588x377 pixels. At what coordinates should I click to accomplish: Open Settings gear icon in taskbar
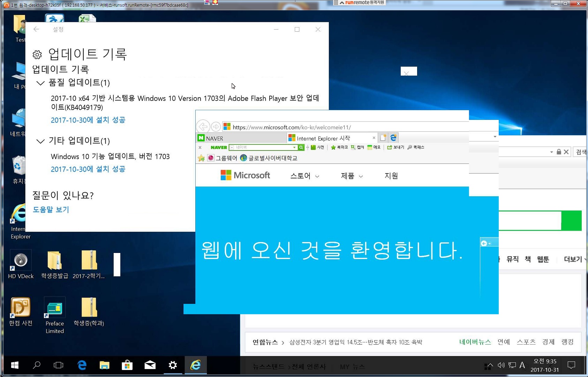tap(173, 365)
